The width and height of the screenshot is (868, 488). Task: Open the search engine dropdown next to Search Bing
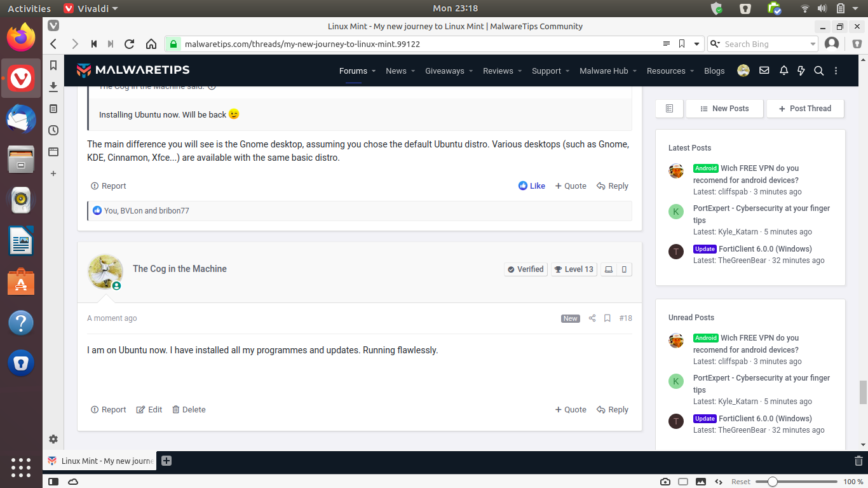point(813,44)
